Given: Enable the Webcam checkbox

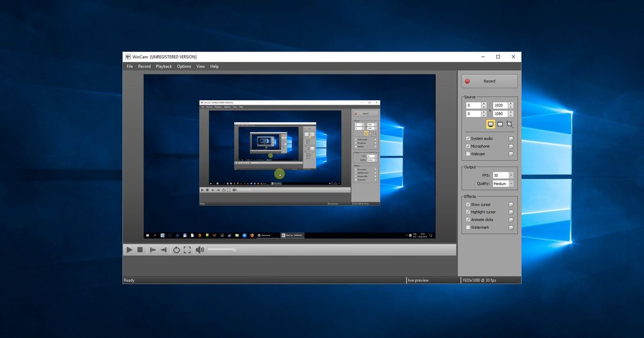Looking at the screenshot, I should [x=468, y=154].
